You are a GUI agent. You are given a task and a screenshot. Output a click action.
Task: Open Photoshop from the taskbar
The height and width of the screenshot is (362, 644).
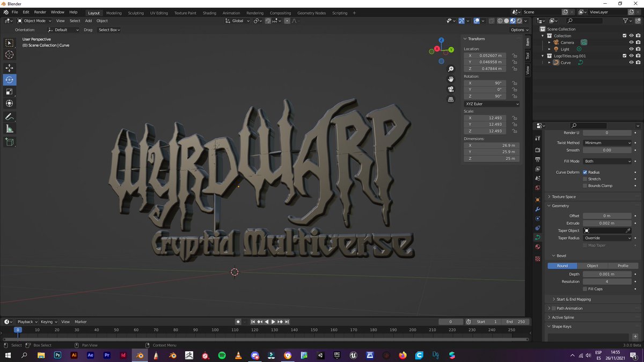coord(57,355)
